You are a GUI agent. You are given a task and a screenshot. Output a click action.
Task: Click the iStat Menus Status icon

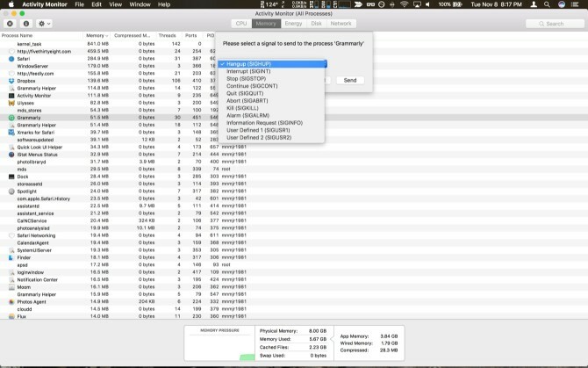(x=11, y=155)
